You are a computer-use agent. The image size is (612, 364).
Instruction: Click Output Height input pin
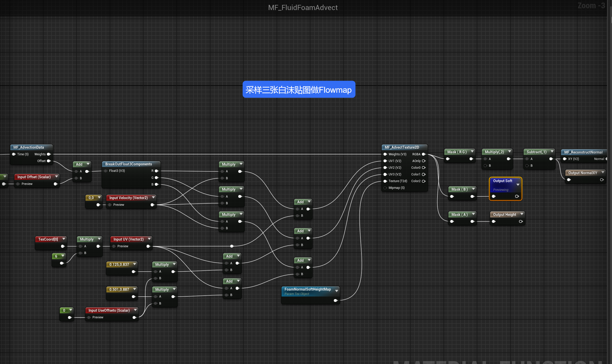[x=494, y=222]
